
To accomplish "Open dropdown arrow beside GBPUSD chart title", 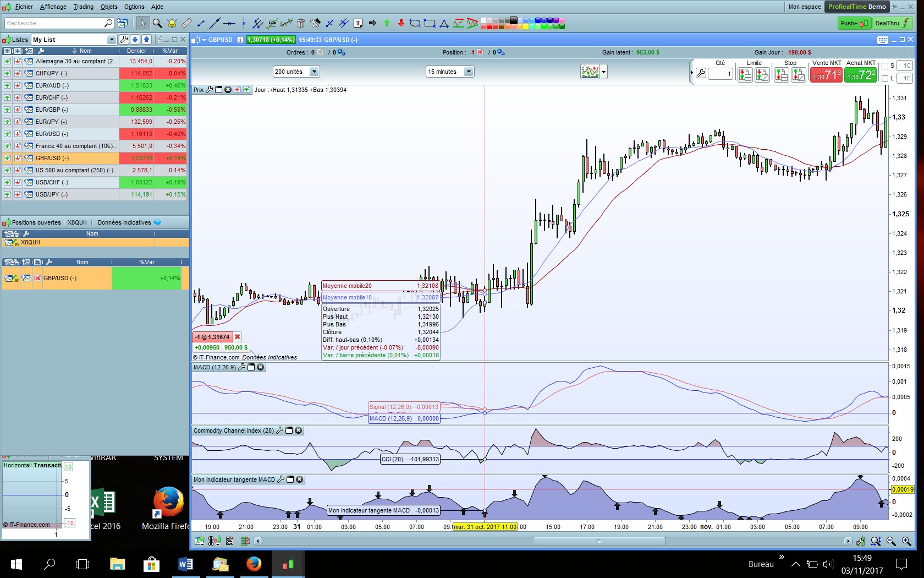I will click(204, 40).
